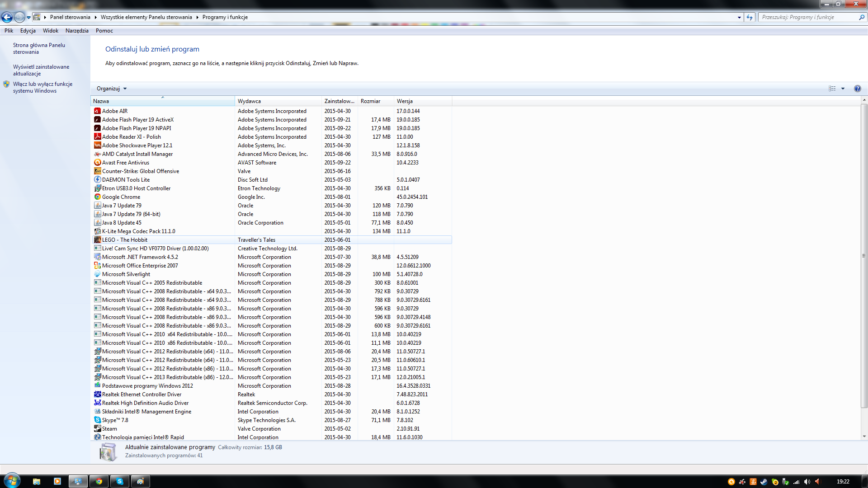
Task: Open the Narzędzia menu
Action: click(77, 31)
